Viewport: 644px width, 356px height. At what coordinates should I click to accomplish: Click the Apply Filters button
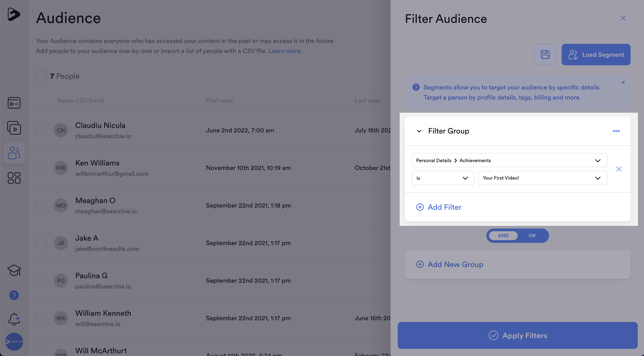point(517,335)
